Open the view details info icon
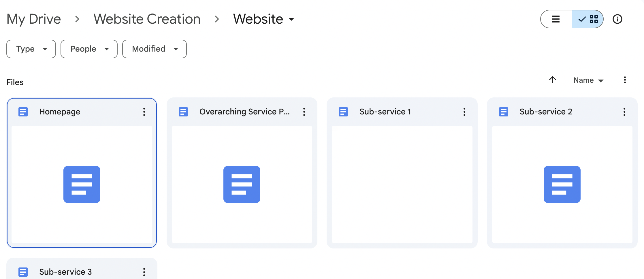 click(x=617, y=19)
